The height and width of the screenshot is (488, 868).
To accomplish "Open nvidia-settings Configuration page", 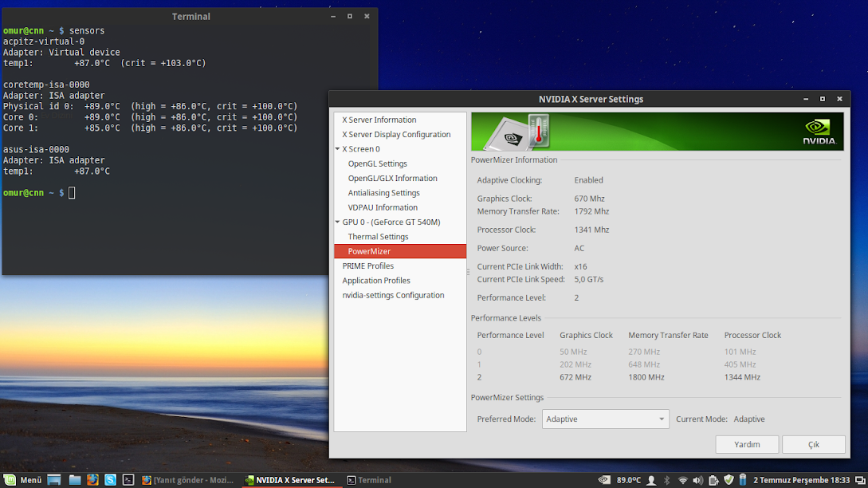I will (x=393, y=295).
